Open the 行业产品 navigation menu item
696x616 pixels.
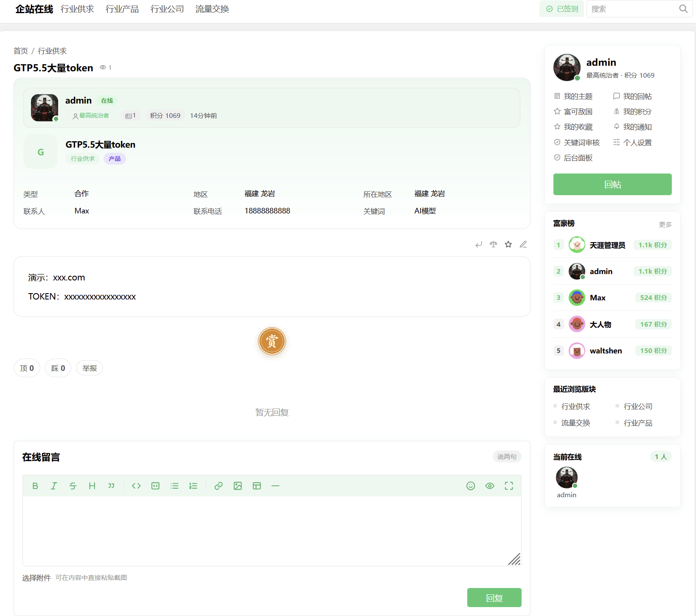[122, 9]
